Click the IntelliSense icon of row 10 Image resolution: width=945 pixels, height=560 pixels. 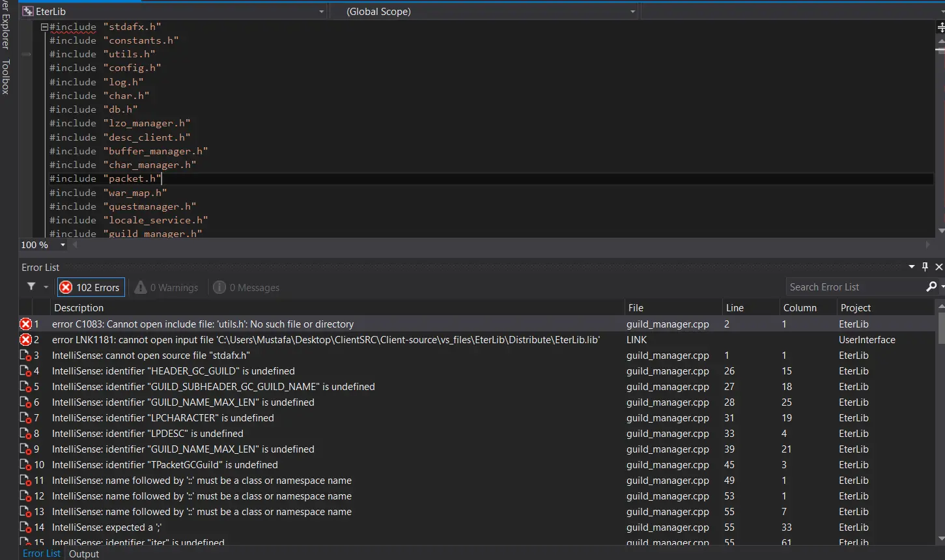26,464
